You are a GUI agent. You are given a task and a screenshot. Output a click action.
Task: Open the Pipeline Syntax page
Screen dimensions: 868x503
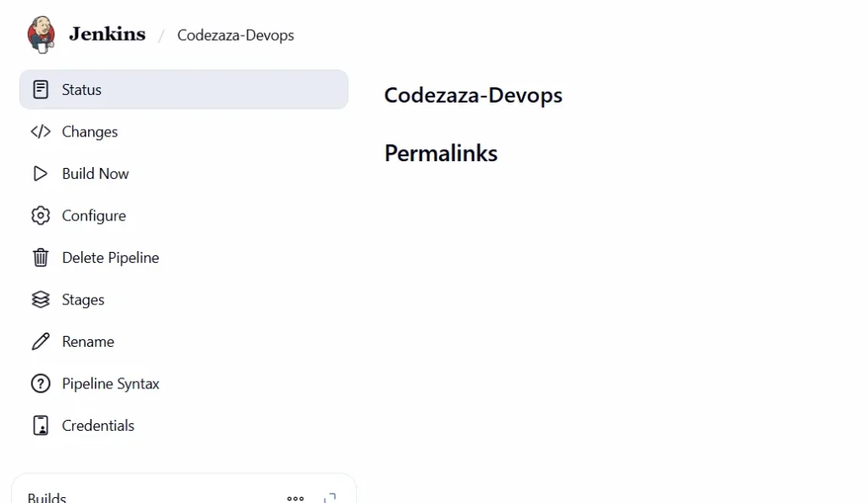click(110, 383)
